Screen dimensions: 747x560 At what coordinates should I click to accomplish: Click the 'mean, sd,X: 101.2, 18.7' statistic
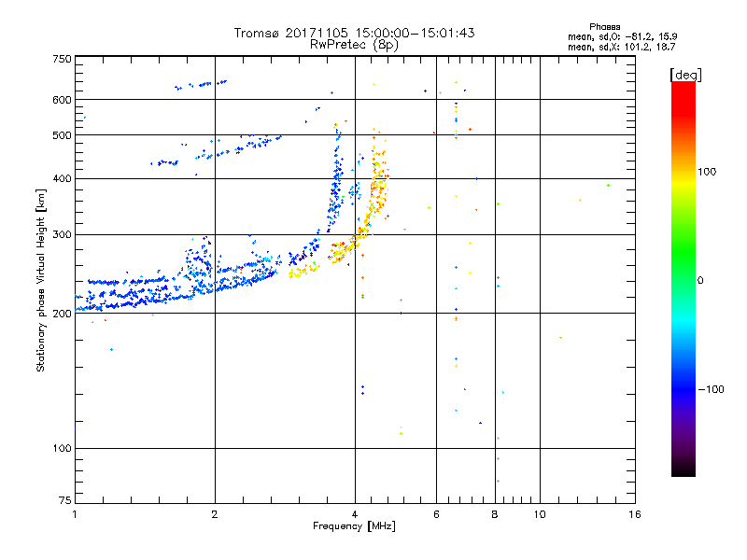tap(621, 47)
